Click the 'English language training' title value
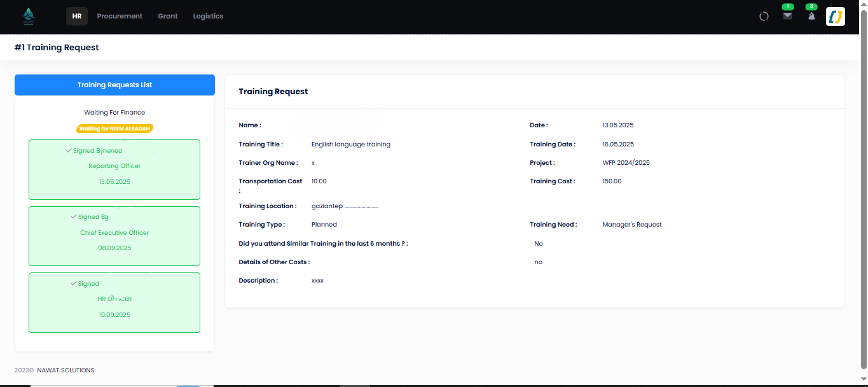The image size is (868, 387). pyautogui.click(x=351, y=144)
